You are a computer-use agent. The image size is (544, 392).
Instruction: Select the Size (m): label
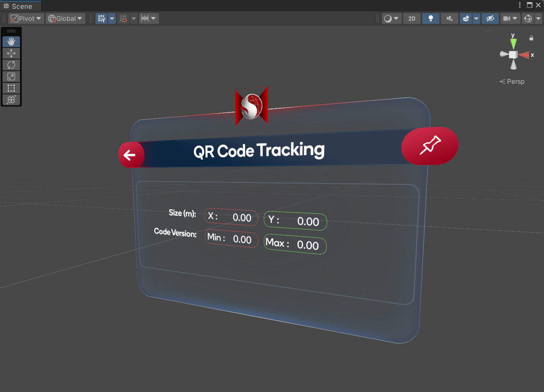(182, 213)
